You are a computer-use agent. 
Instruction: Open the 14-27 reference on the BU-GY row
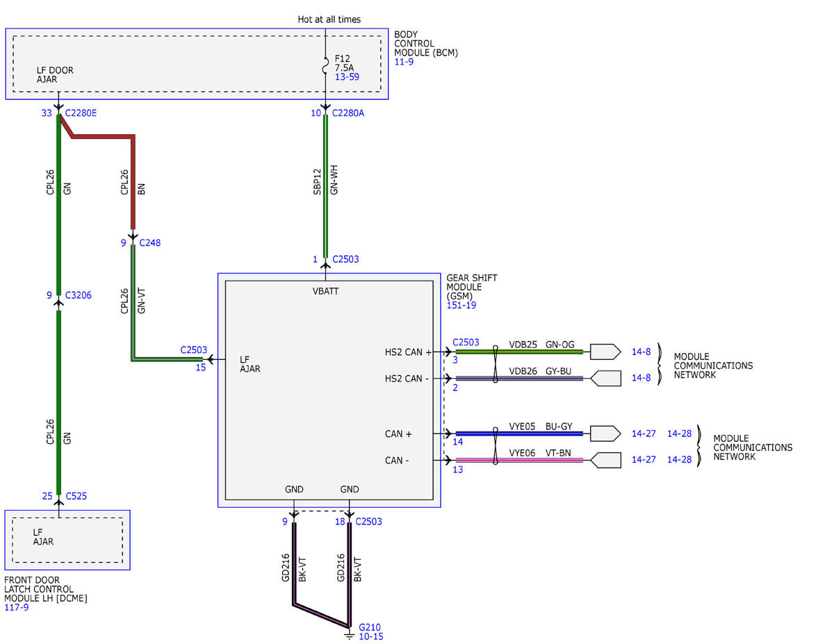click(x=644, y=434)
